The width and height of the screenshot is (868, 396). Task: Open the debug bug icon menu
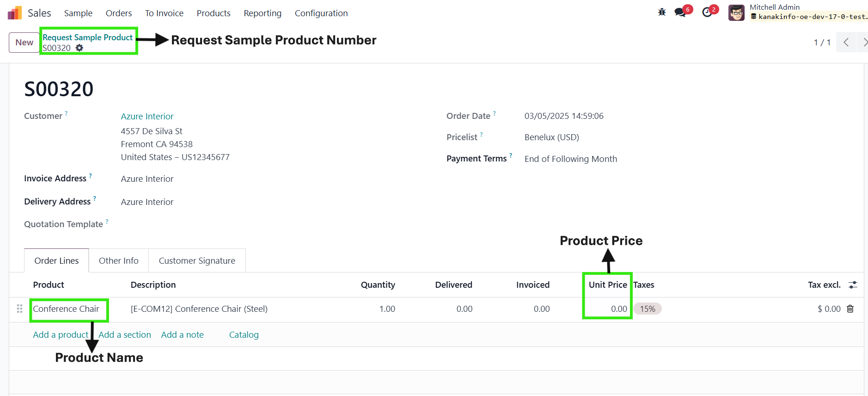[662, 12]
